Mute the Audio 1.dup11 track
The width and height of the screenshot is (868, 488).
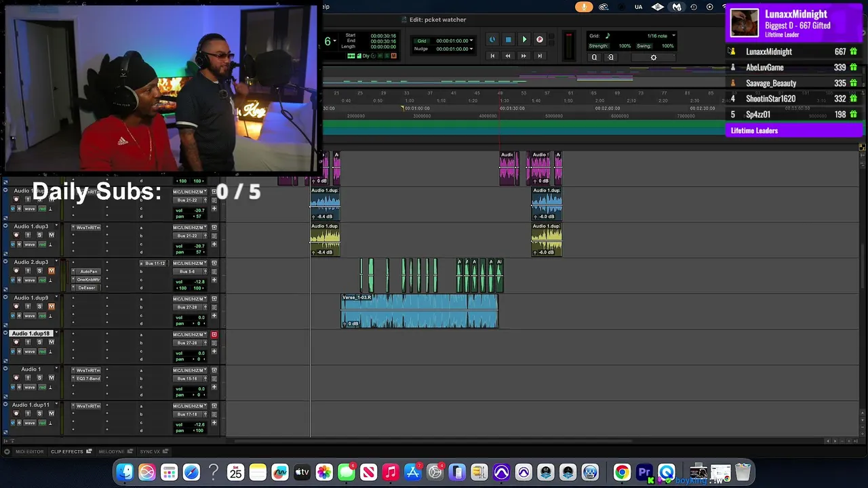pyautogui.click(x=51, y=413)
